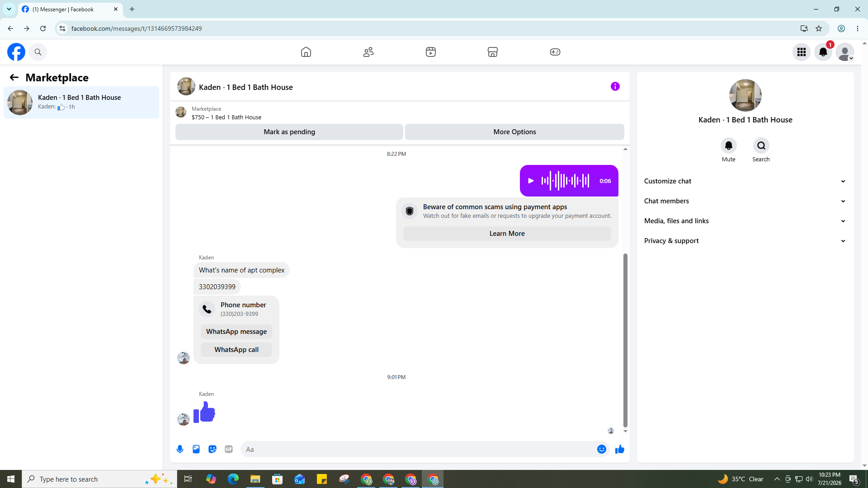Expand Customize chat section

click(745, 181)
